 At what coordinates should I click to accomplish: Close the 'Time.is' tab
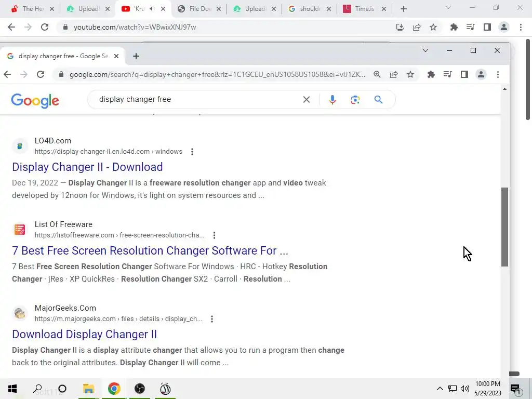click(x=384, y=9)
